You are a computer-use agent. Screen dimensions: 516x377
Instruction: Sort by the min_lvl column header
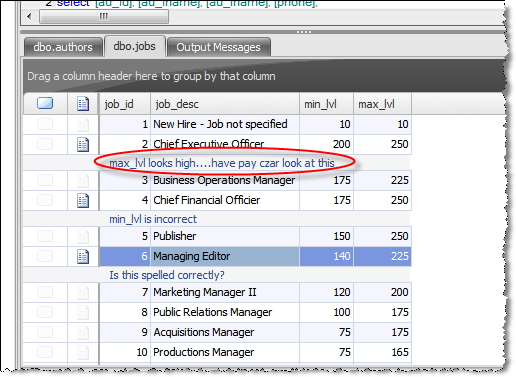[326, 104]
